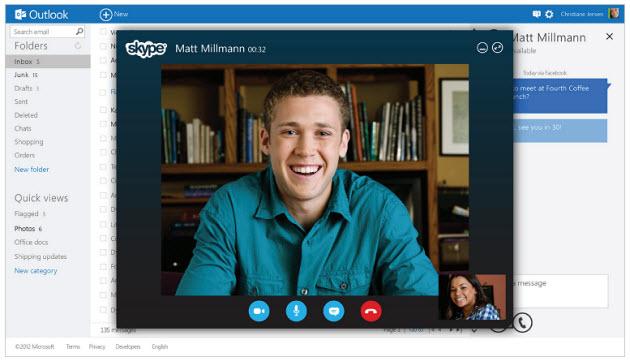Click the phone call icon in chat pane

tap(522, 322)
